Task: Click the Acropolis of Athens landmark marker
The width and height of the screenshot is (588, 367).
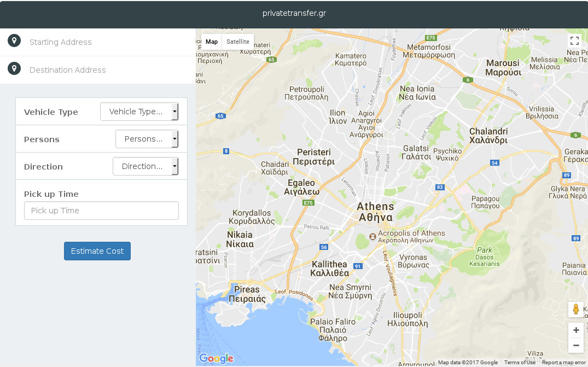Action: 372,236
